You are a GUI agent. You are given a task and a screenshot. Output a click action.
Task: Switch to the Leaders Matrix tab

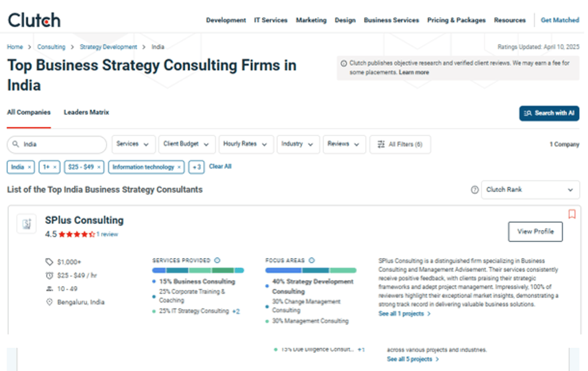[86, 112]
